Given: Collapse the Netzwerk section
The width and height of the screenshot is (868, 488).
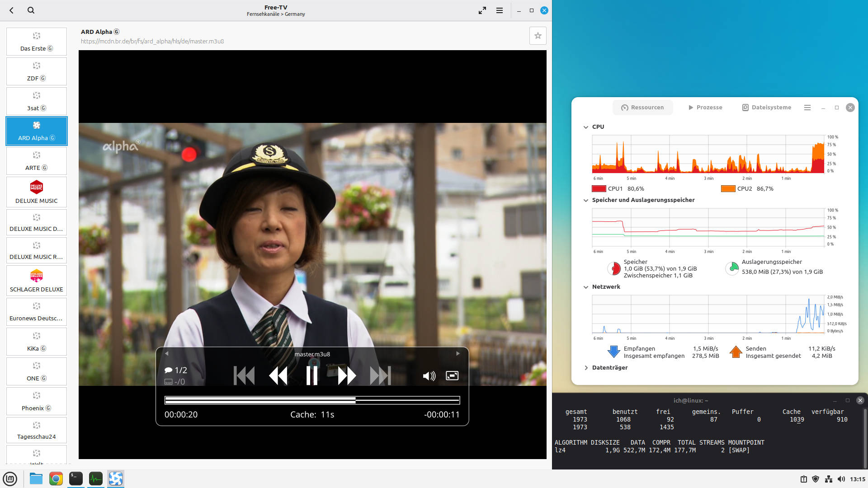Looking at the screenshot, I should (x=586, y=287).
